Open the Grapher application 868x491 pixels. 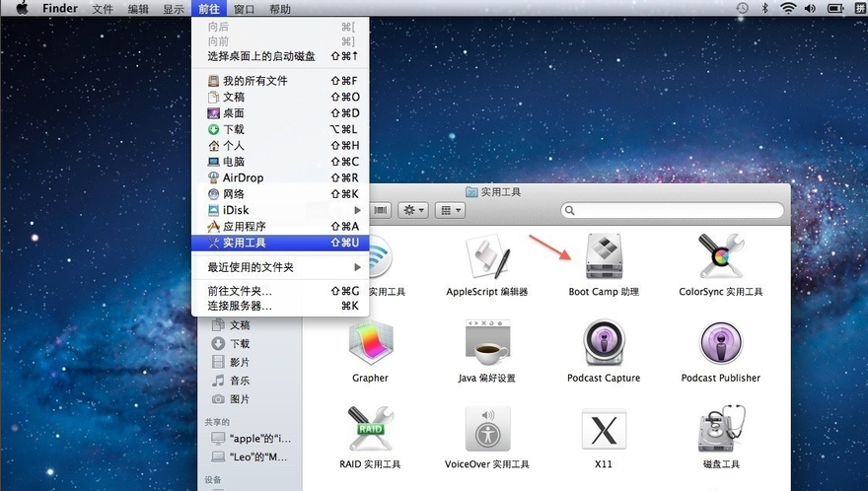pos(370,343)
